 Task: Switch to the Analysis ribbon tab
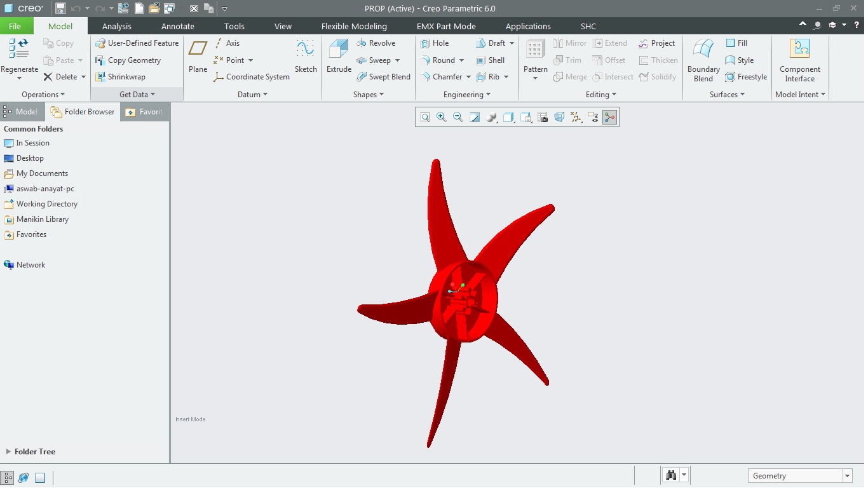pos(117,26)
